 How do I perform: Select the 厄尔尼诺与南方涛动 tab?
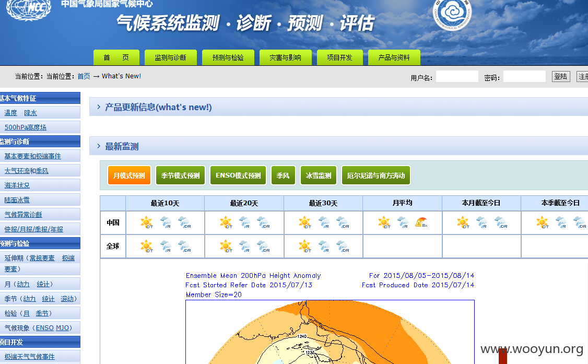point(376,175)
